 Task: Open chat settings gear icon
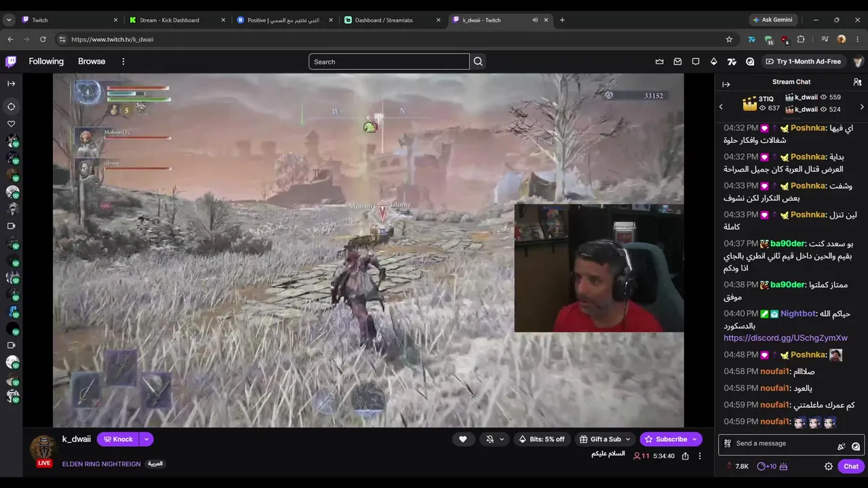click(828, 466)
